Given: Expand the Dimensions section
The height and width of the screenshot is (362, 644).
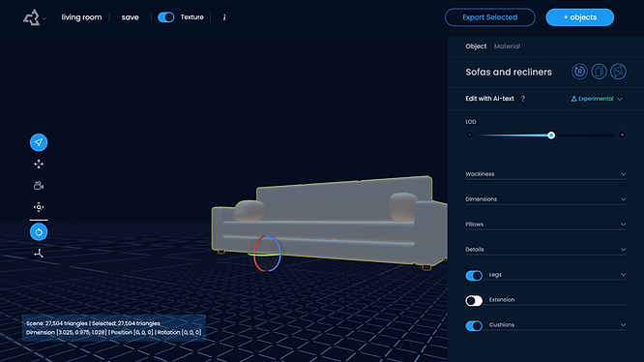Looking at the screenshot, I should 545,199.
